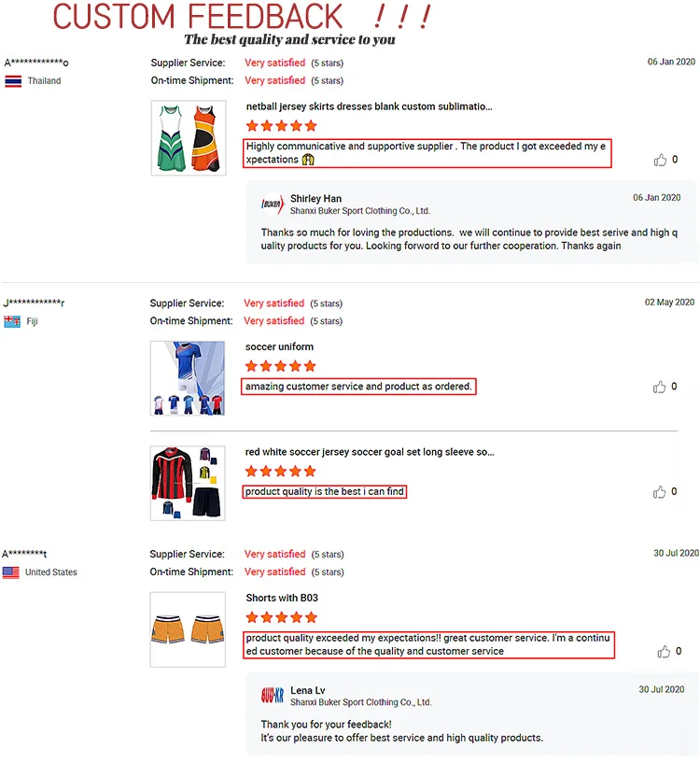Open the red striped soccer jersey thumbnail
This screenshot has height=776, width=700.
(189, 483)
